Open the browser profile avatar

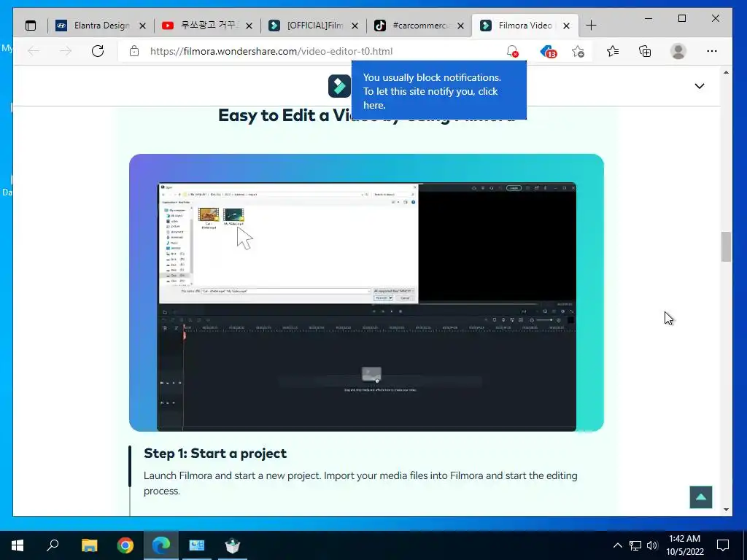tap(678, 51)
